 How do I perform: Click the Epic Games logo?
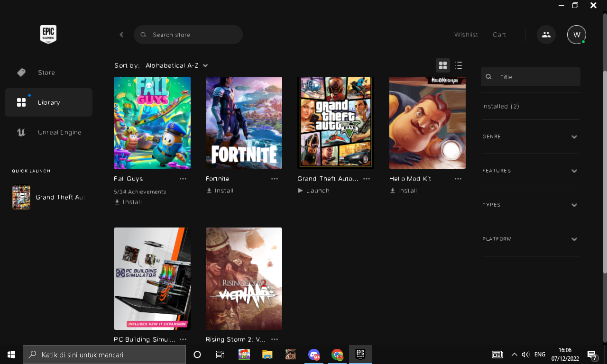click(48, 35)
